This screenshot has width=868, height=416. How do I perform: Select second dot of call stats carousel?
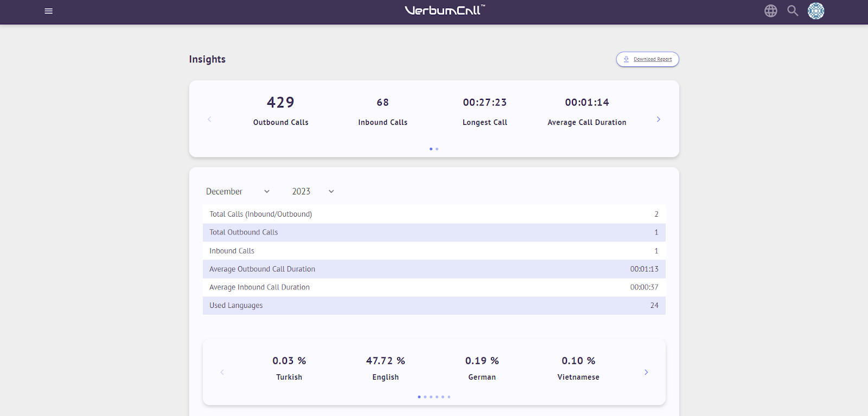click(x=437, y=149)
